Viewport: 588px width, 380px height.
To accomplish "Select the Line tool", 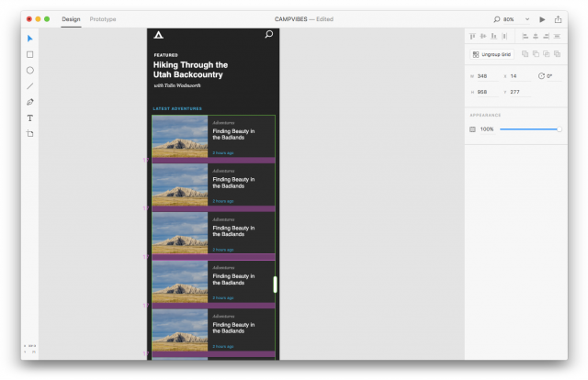I will (29, 85).
